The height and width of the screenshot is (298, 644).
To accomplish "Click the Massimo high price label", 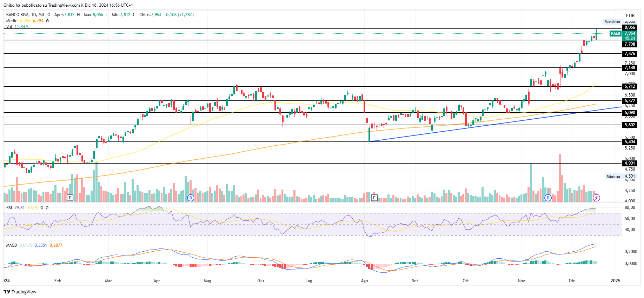I will click(x=612, y=22).
